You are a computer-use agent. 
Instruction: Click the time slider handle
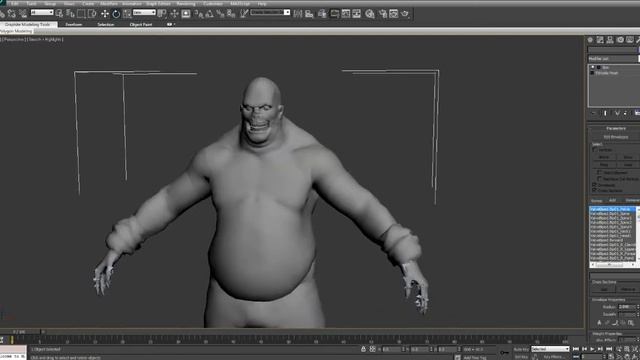[x=21, y=332]
